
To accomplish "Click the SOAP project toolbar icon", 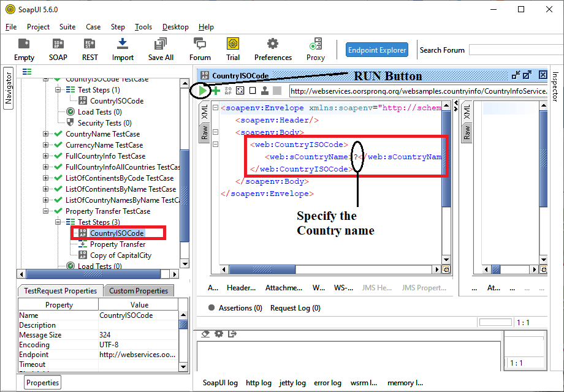I will 58,50.
